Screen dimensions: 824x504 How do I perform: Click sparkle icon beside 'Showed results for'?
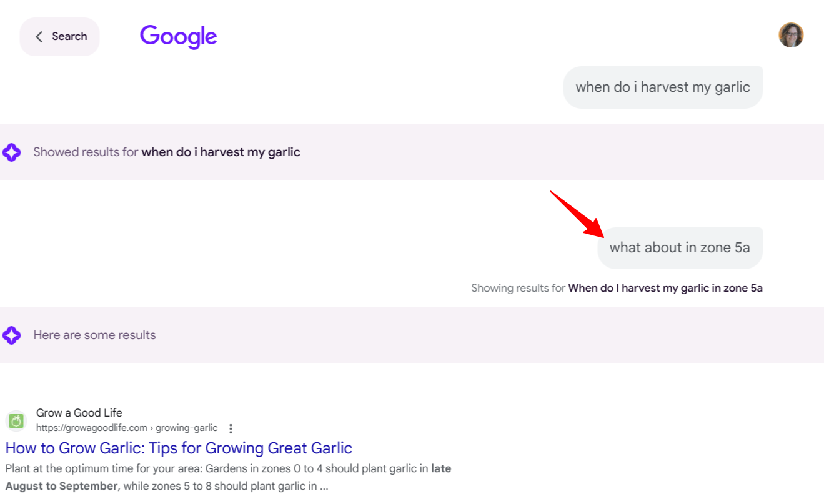pyautogui.click(x=12, y=152)
